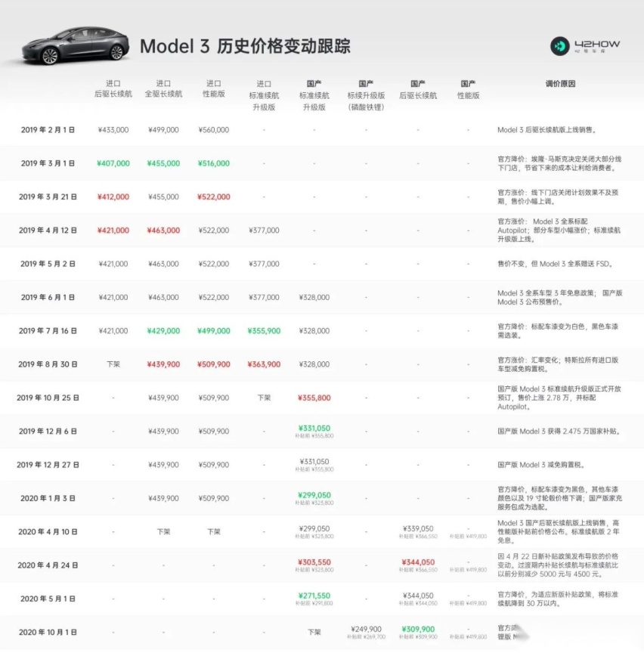Select the '国产 后驱长续航' column header
Screen dimensions: 644x656
(x=417, y=89)
